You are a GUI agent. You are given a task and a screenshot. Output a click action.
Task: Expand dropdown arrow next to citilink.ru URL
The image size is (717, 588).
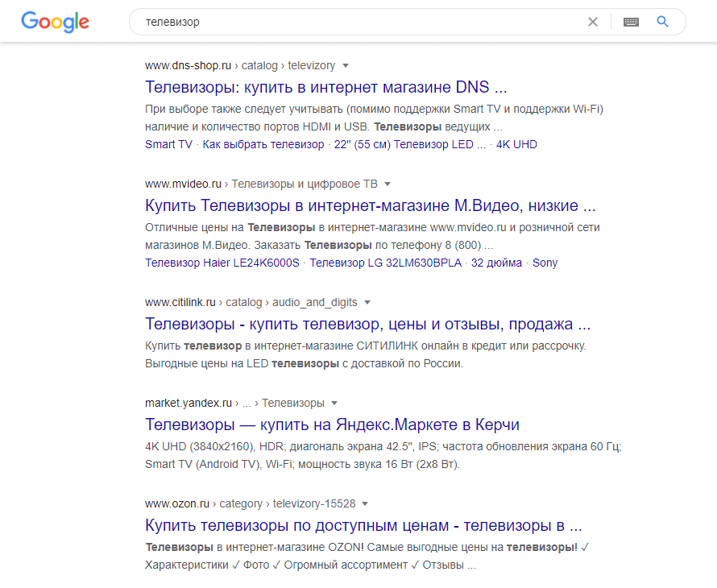(367, 303)
